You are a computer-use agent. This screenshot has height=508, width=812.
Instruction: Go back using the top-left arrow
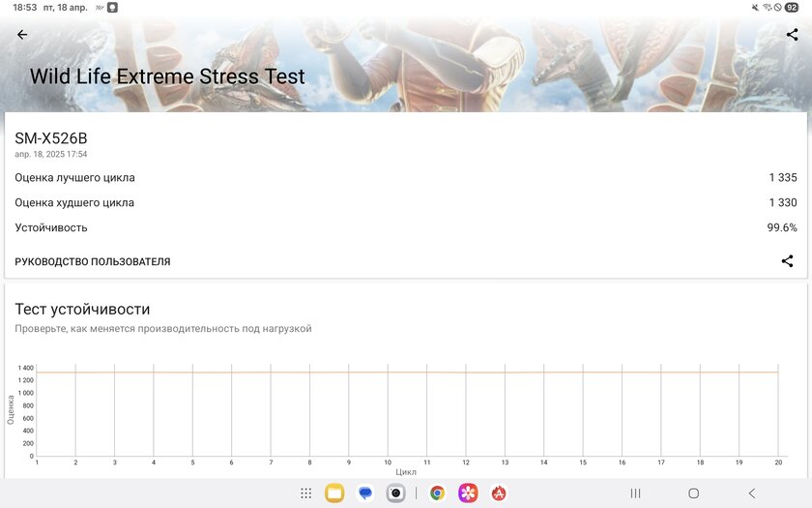21,35
